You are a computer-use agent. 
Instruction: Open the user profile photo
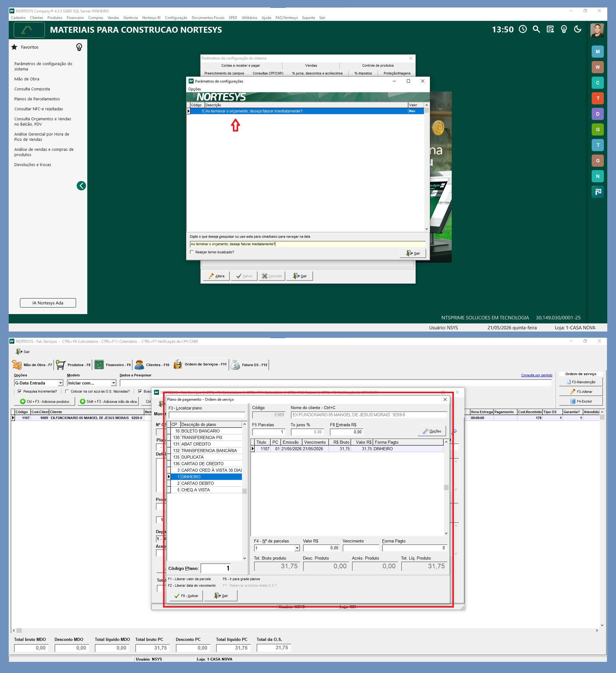[x=597, y=30]
